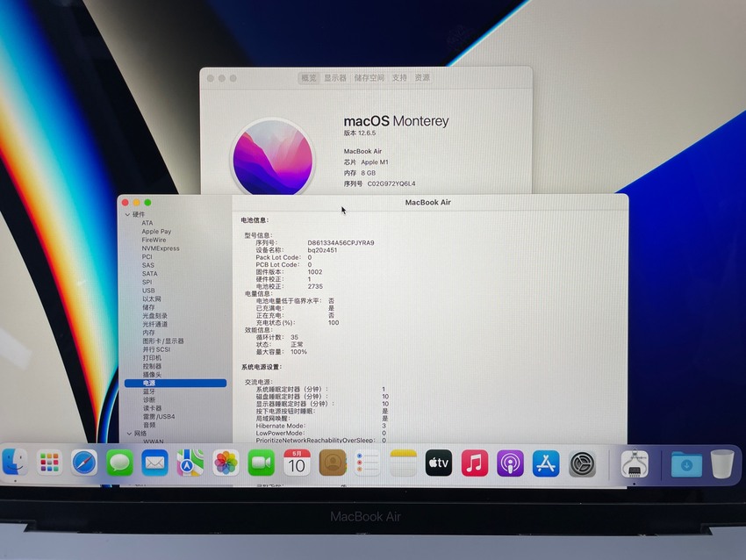Select NVMExpress in sidebar
The image size is (746, 560).
click(x=161, y=248)
